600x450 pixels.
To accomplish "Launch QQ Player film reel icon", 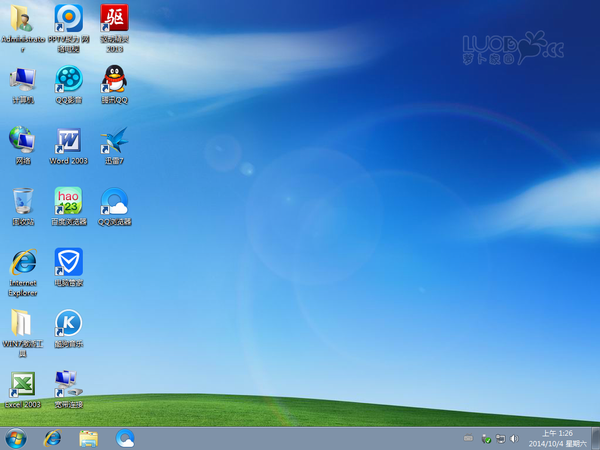I will (68, 79).
